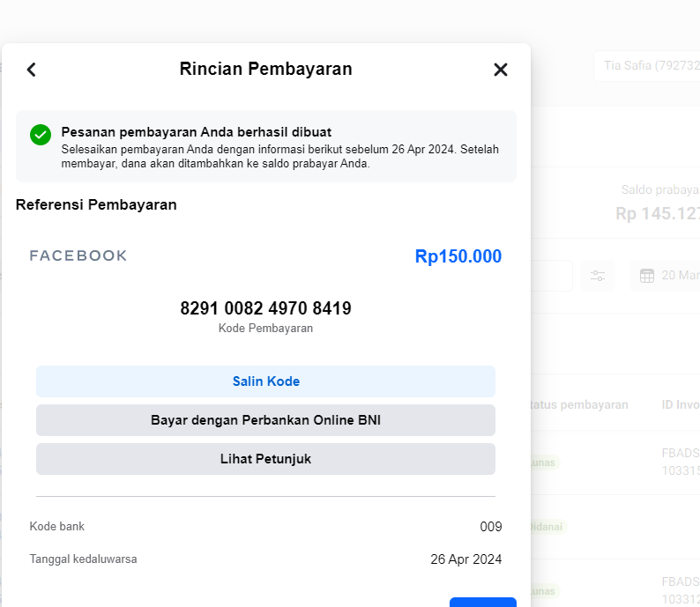Copy the code with Salin Kode
The height and width of the screenshot is (607, 700).
coord(265,381)
